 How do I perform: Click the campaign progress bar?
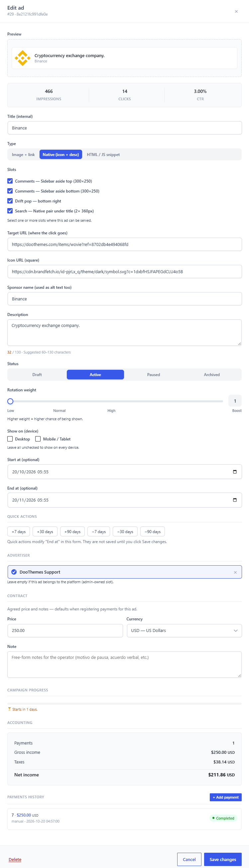pyautogui.click(x=124, y=703)
